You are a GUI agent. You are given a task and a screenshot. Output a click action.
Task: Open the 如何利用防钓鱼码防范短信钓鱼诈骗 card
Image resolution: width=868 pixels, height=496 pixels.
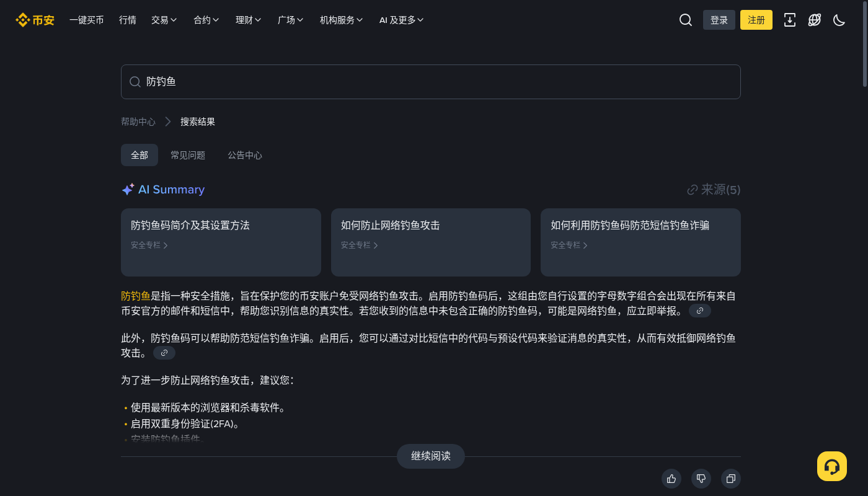640,242
